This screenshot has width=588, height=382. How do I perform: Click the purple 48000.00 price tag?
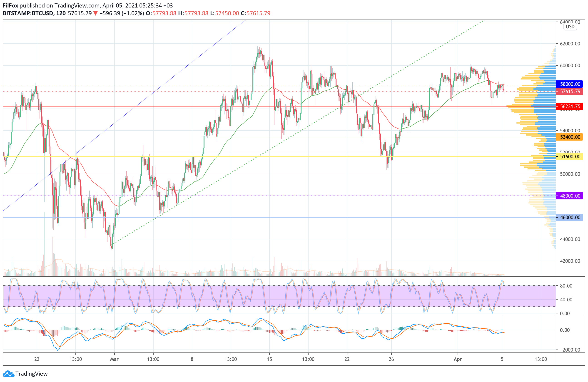pyautogui.click(x=569, y=196)
